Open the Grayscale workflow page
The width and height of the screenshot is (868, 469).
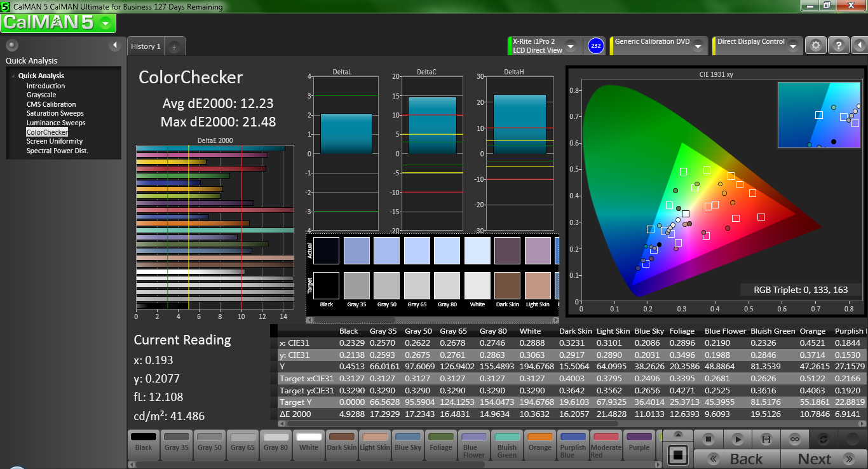click(x=41, y=95)
